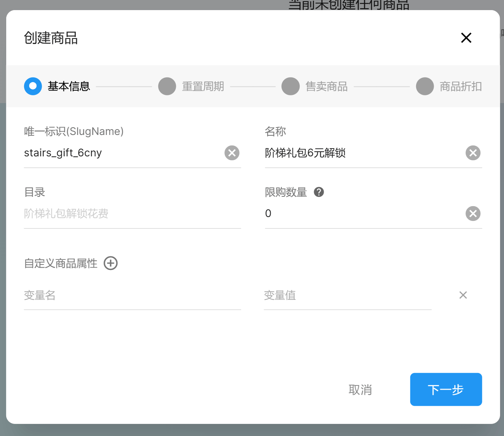The height and width of the screenshot is (436, 504).
Task: Go to the 售卖商品 step label
Action: [326, 86]
